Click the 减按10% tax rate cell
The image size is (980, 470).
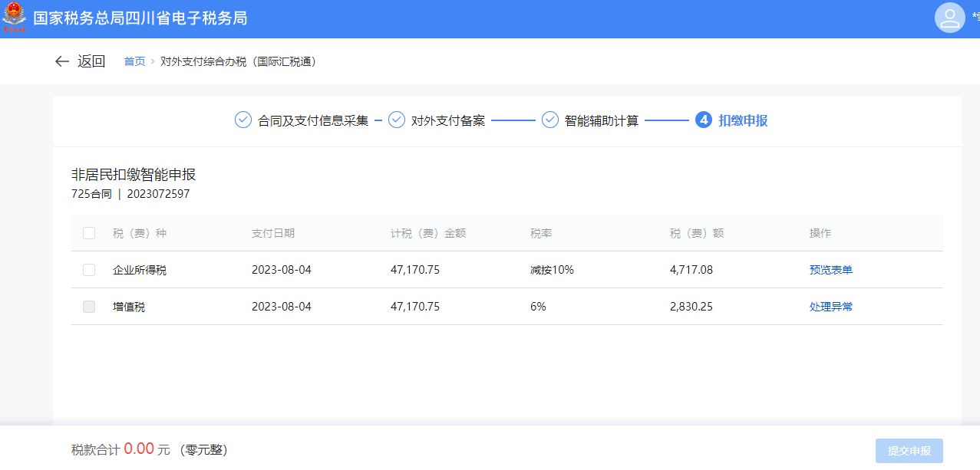tap(552, 270)
